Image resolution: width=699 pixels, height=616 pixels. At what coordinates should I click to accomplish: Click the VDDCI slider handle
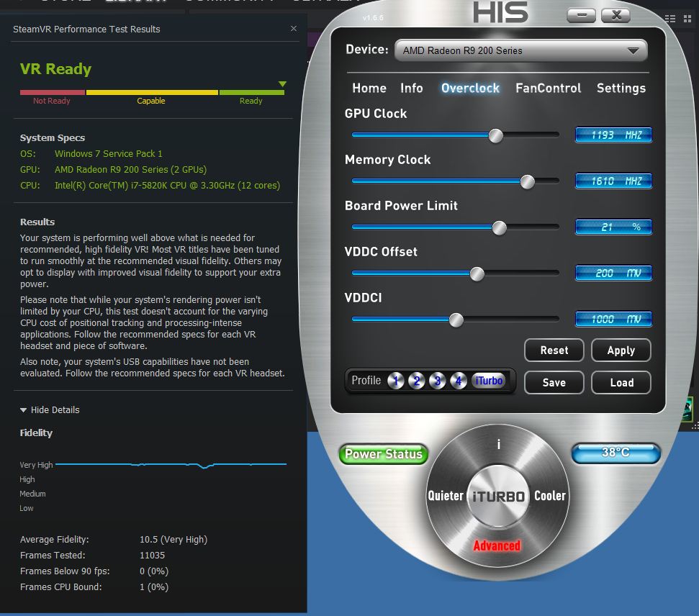coord(456,320)
